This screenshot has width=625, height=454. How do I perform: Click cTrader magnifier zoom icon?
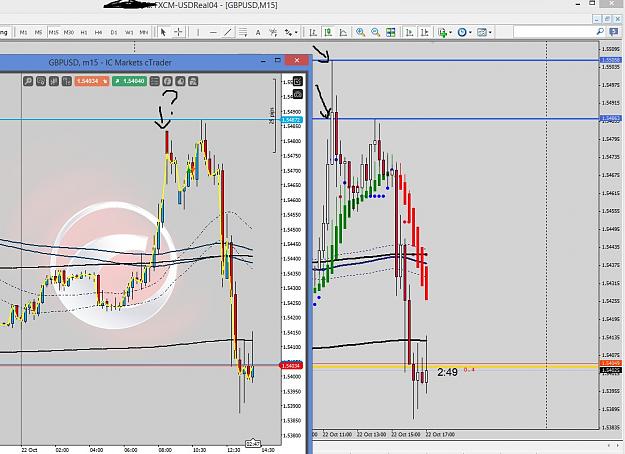(28, 81)
